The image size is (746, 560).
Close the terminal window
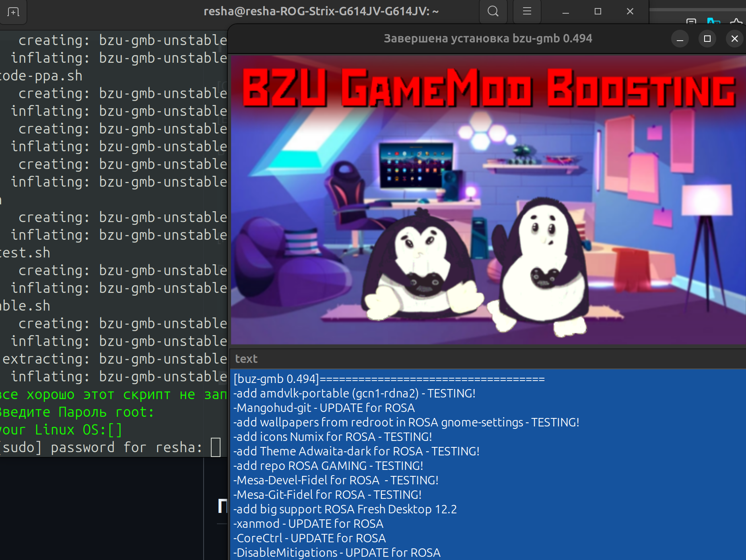coord(630,12)
